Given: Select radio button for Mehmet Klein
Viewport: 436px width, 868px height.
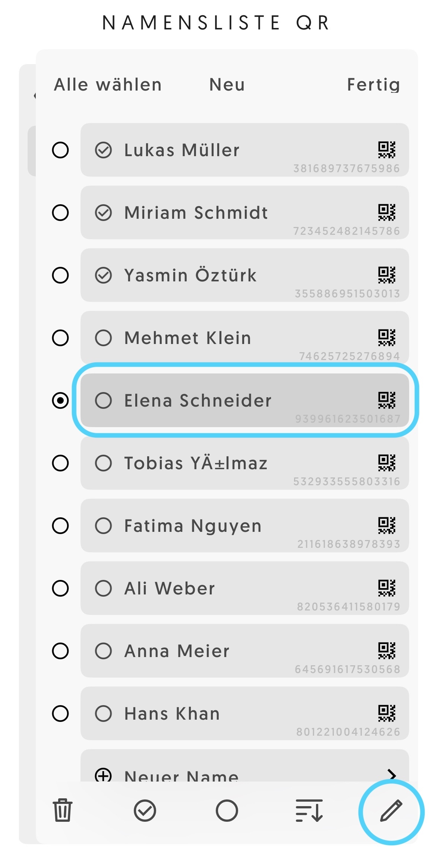Looking at the screenshot, I should click(60, 338).
